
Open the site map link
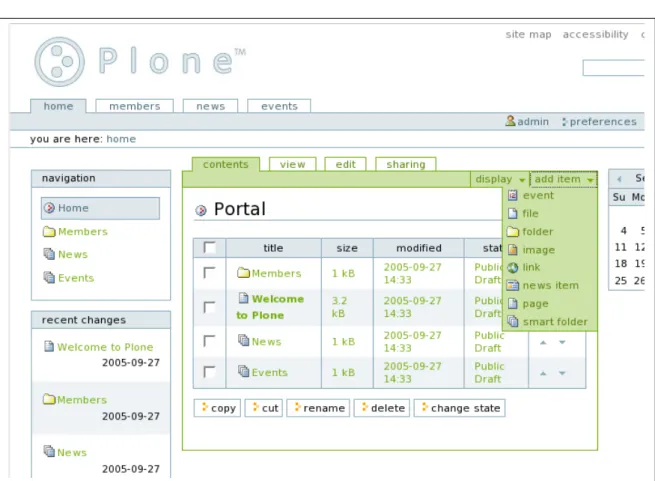click(x=528, y=34)
